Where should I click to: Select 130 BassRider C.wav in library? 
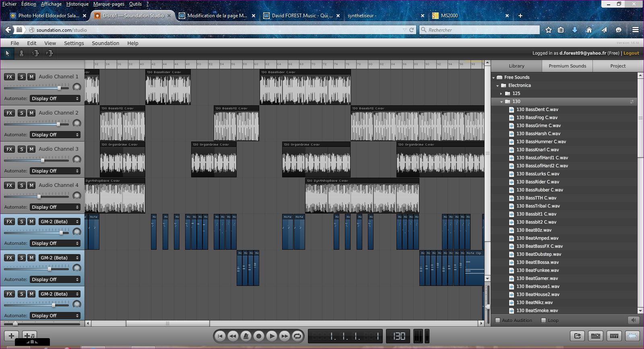pos(538,182)
